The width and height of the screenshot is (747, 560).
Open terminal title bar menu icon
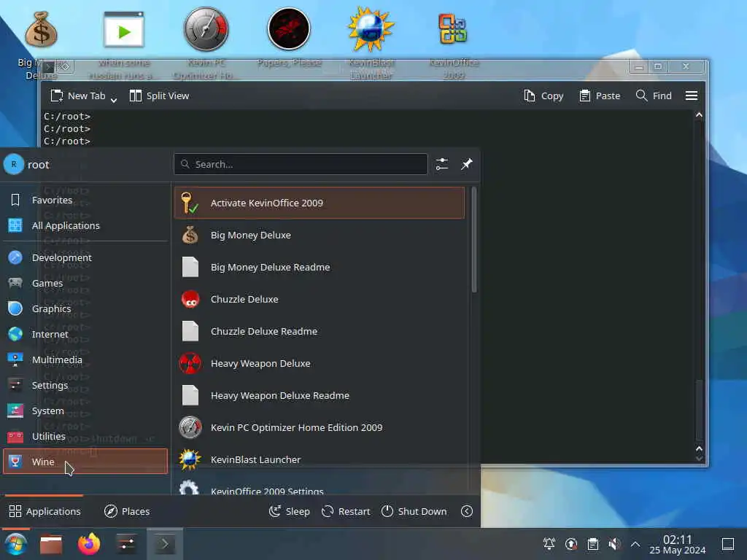[x=49, y=66]
